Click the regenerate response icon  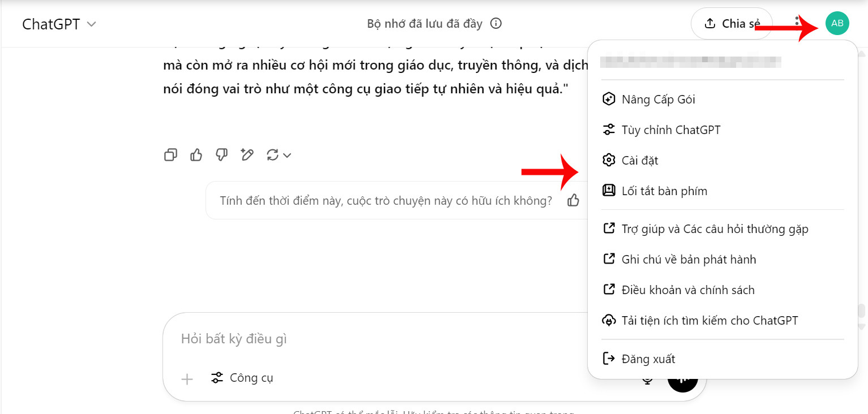point(272,155)
